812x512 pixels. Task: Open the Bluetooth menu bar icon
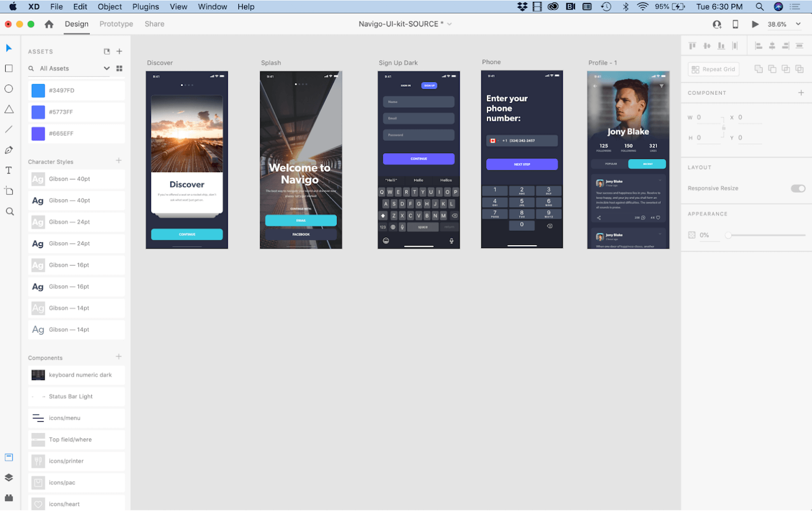(x=625, y=7)
